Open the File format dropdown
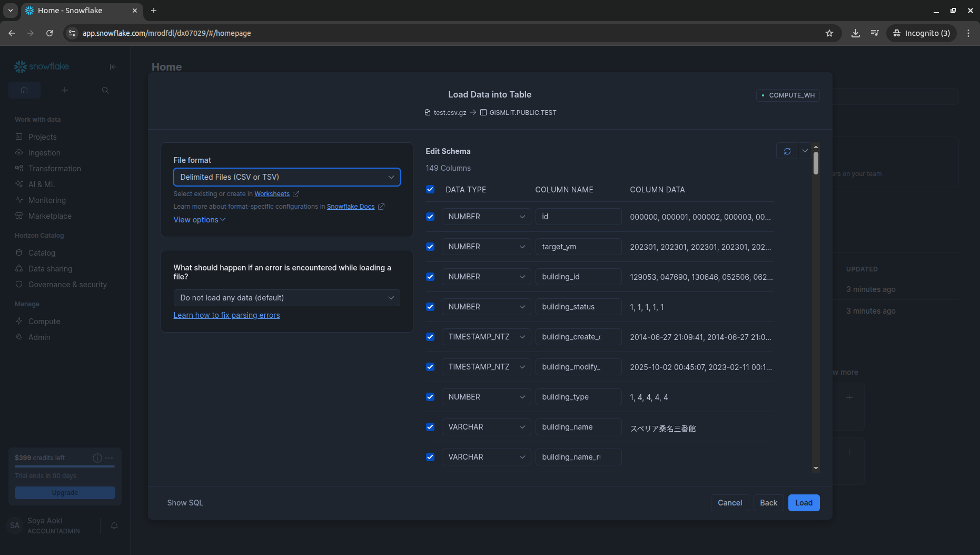980x555 pixels. [x=287, y=177]
